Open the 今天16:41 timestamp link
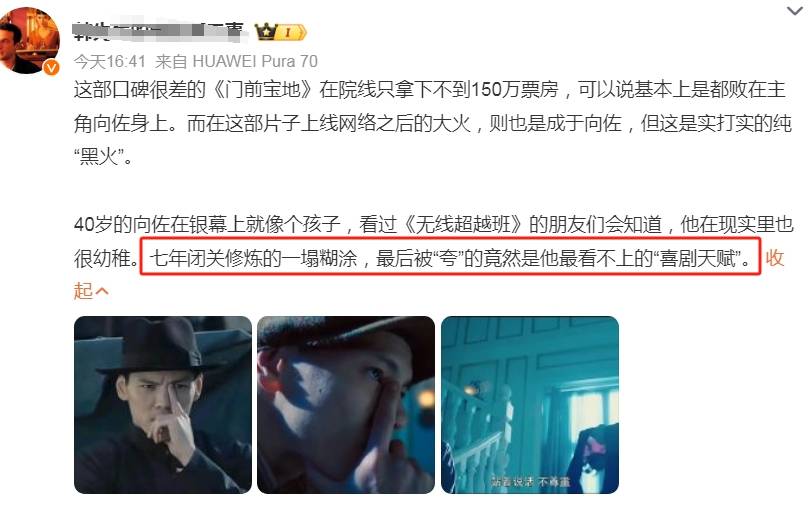This screenshot has width=811, height=518. (x=110, y=62)
